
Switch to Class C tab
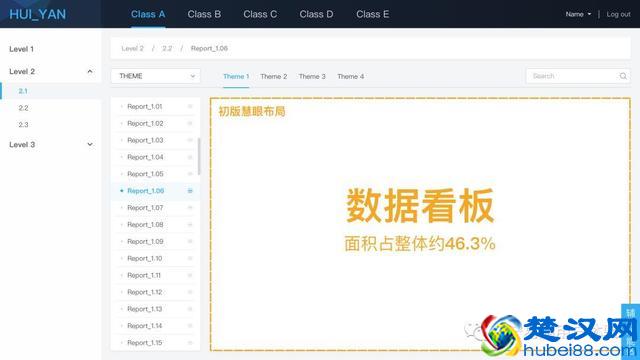coord(260,14)
